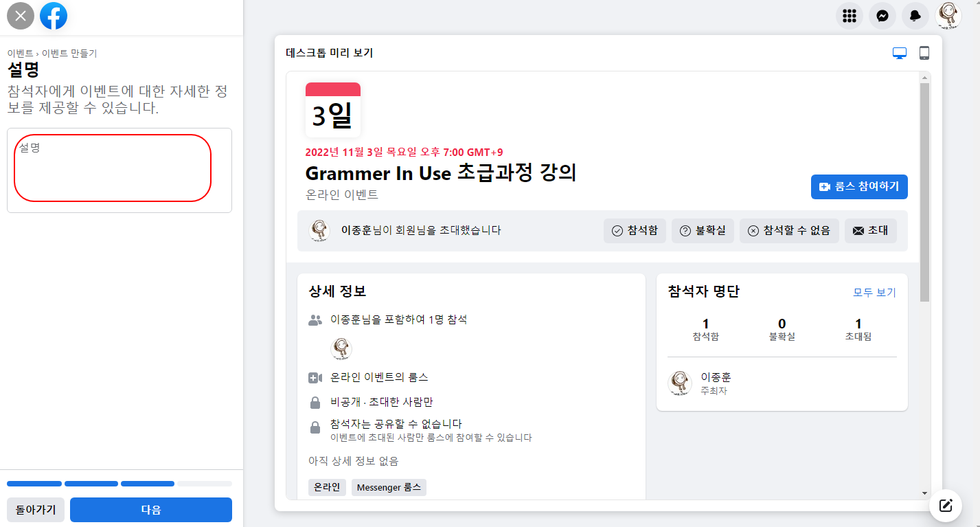
Task: Select 참석할 수 없음 button
Action: 789,231
